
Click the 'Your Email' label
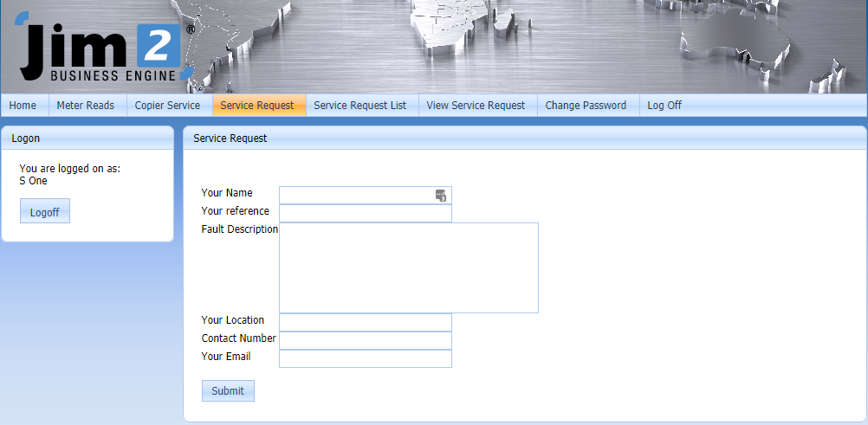click(226, 357)
